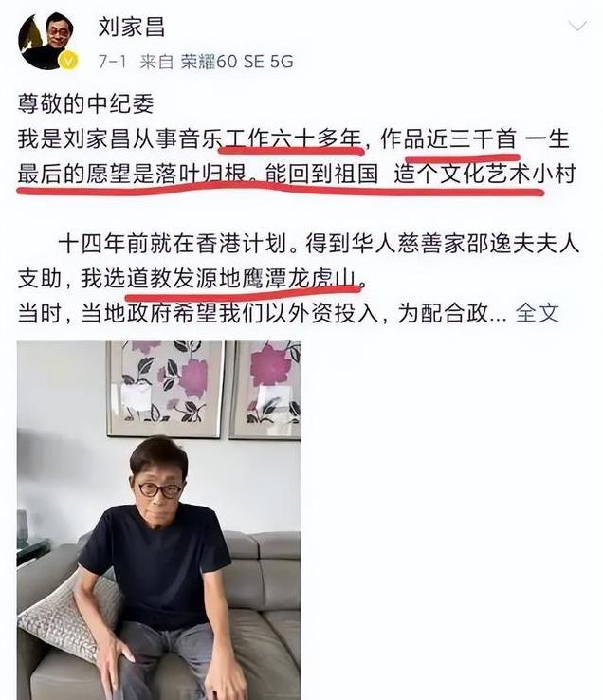Click the line starting 十四年前就在香港计划

click(x=319, y=244)
